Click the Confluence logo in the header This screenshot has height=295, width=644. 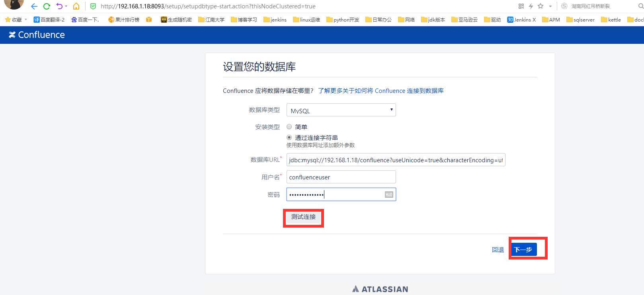pyautogui.click(x=37, y=35)
